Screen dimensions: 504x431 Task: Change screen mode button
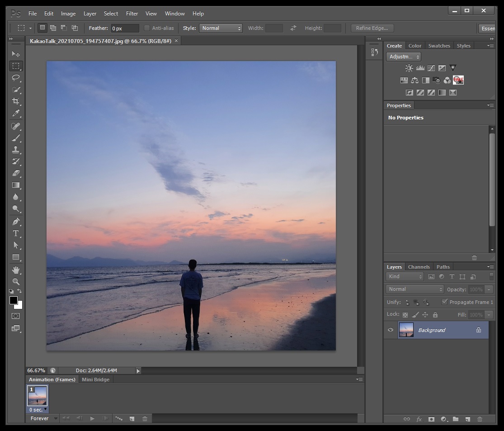[x=15, y=328]
